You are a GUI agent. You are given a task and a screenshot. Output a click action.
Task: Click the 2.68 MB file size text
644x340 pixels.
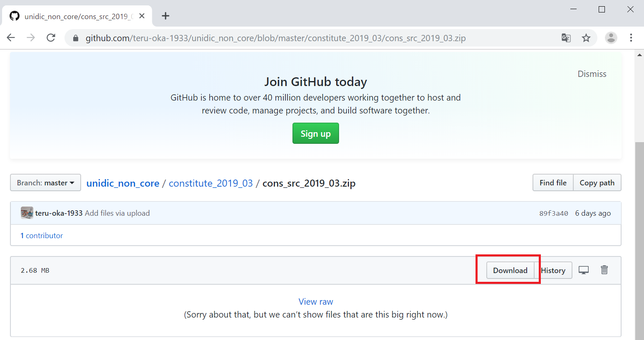point(35,271)
